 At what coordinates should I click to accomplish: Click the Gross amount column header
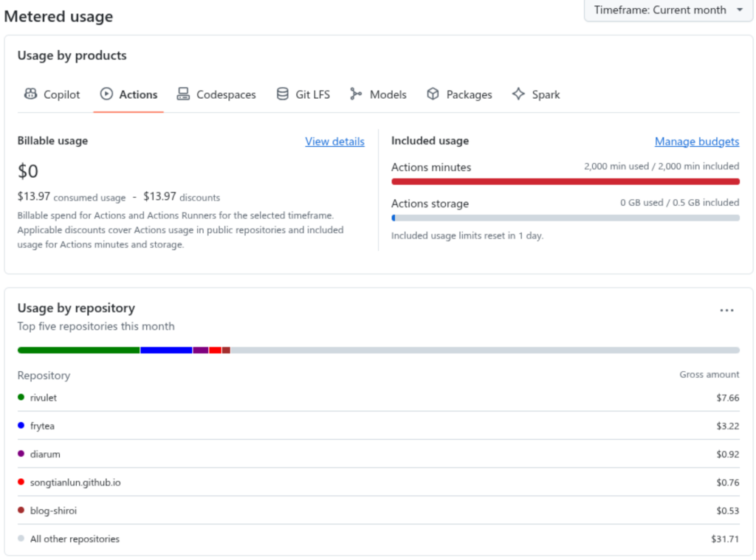click(x=709, y=375)
